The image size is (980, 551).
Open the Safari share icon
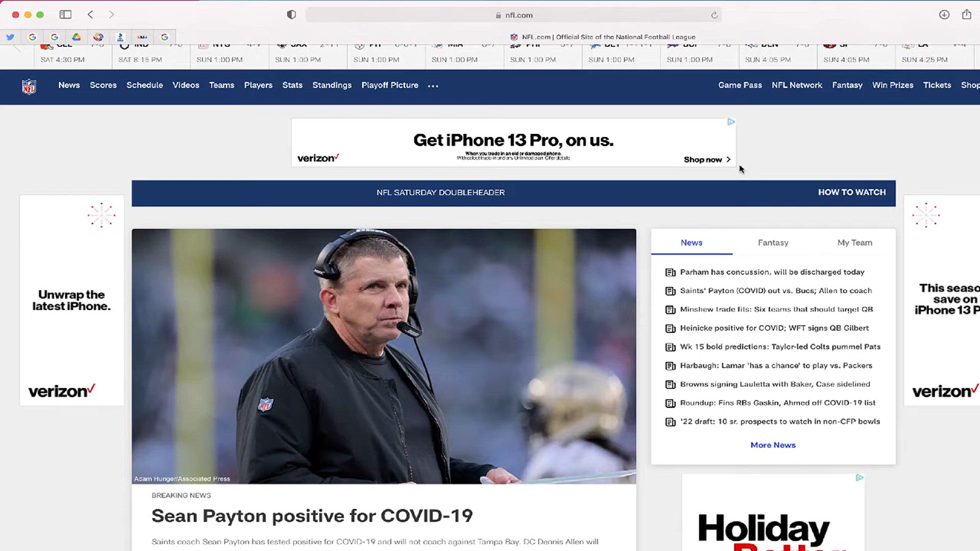click(967, 14)
